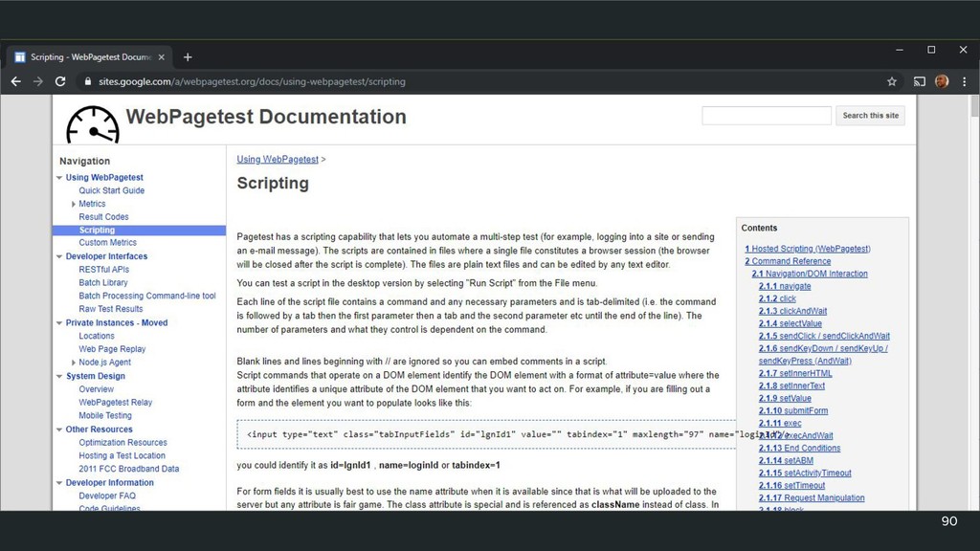
Task: Jump to 2.1.17 Request Manipulation
Action: tap(812, 497)
